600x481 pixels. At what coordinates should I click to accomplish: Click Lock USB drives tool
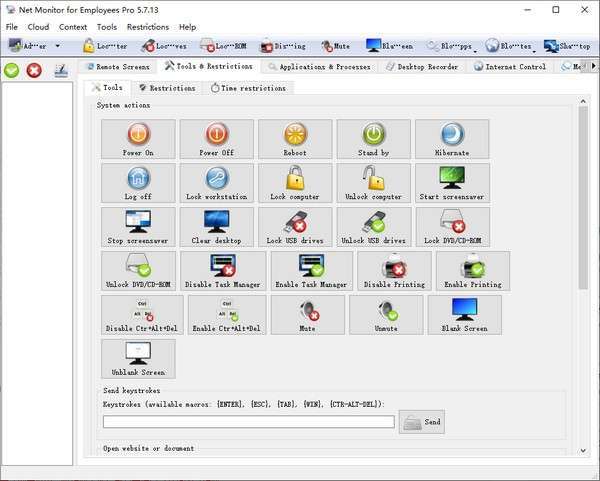[x=295, y=227]
